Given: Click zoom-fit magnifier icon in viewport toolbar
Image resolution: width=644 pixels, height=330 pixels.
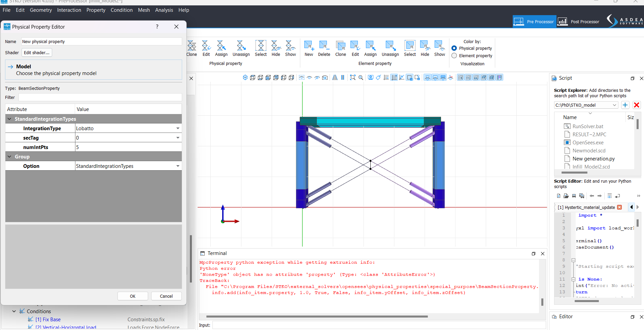Looking at the screenshot, I should click(352, 77).
